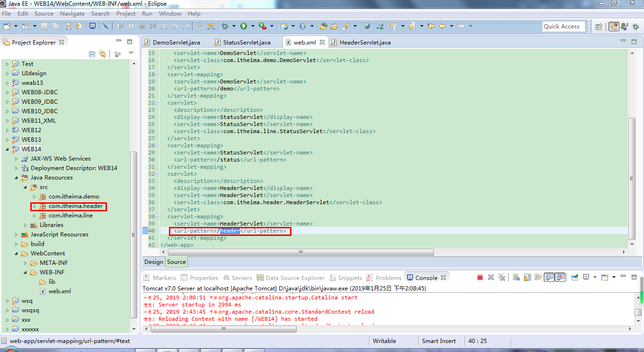Open the Project menu
This screenshot has height=352, width=644.
(126, 14)
